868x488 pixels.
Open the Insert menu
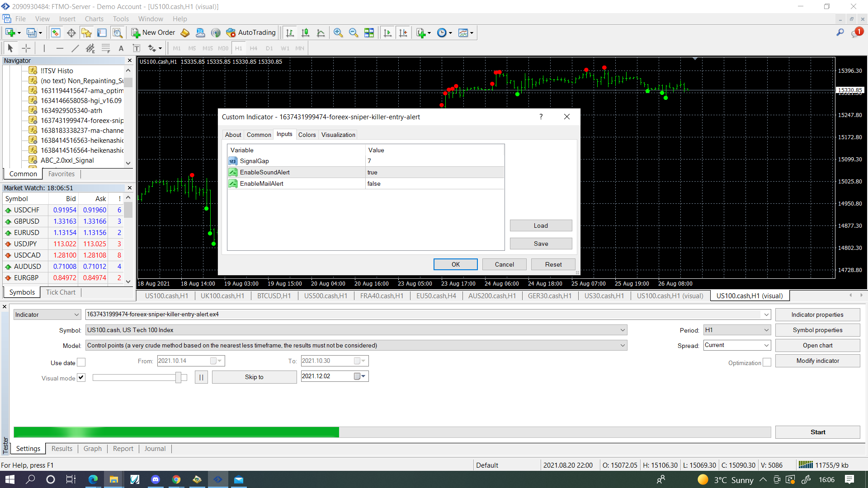pos(67,19)
